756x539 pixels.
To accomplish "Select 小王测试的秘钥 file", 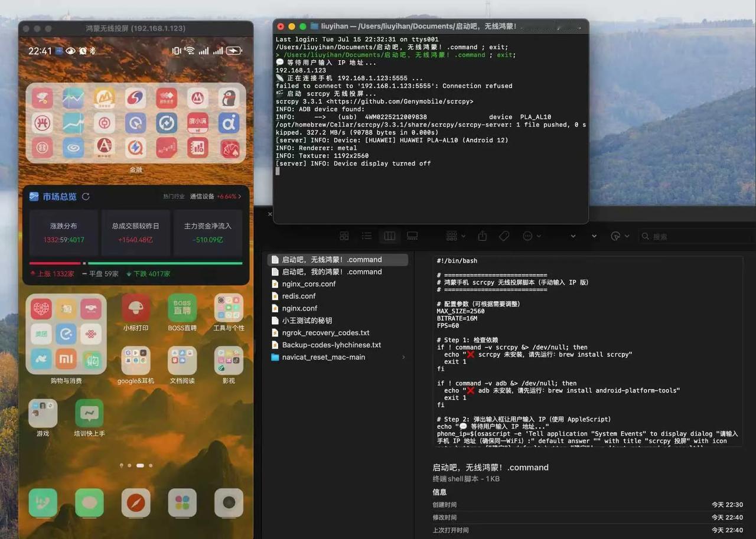I will pyautogui.click(x=338, y=321).
